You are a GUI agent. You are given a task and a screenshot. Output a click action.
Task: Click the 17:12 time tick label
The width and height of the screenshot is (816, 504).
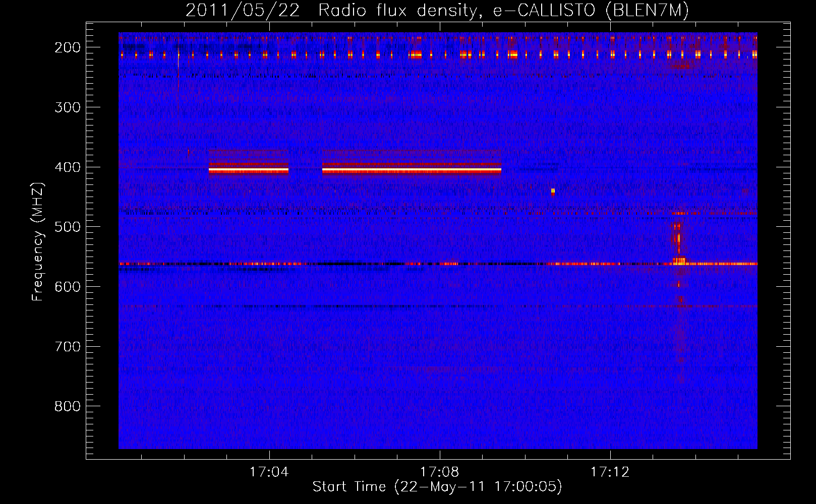[x=610, y=472]
